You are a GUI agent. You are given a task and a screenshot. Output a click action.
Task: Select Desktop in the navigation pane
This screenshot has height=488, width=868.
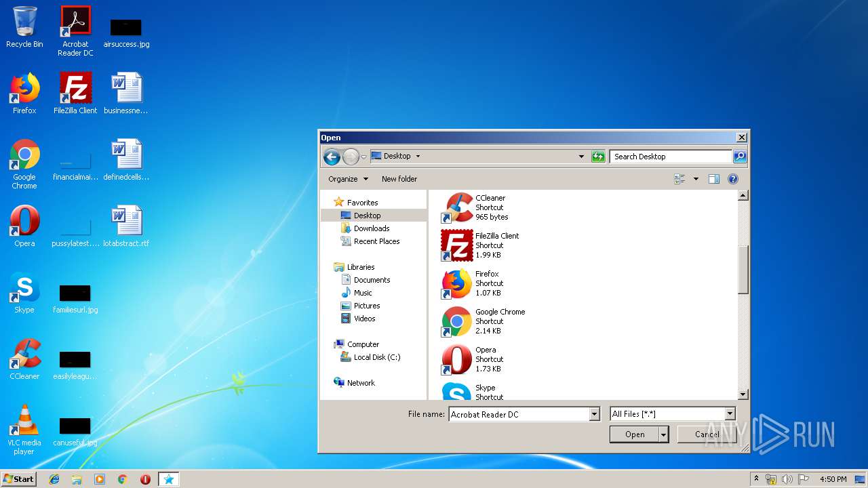361,216
